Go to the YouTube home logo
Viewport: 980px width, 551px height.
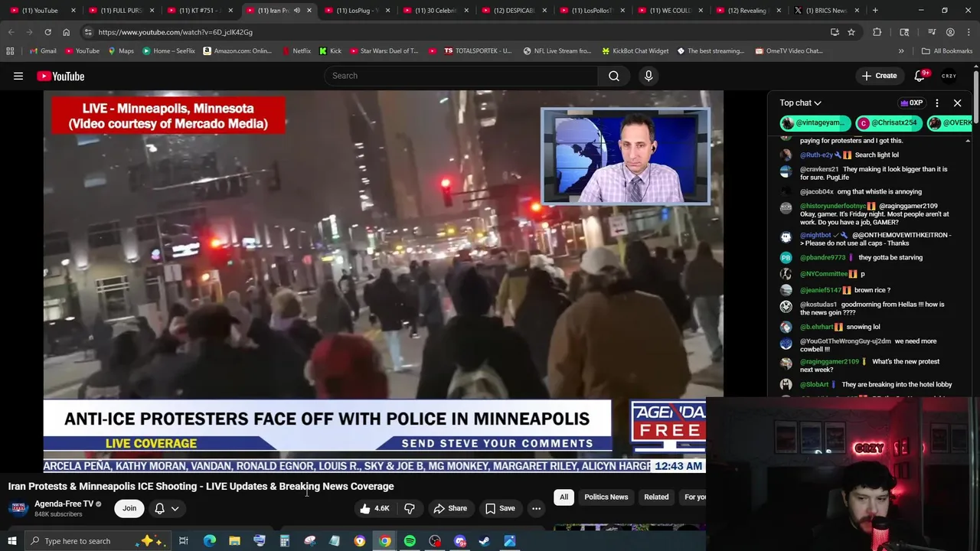60,76
